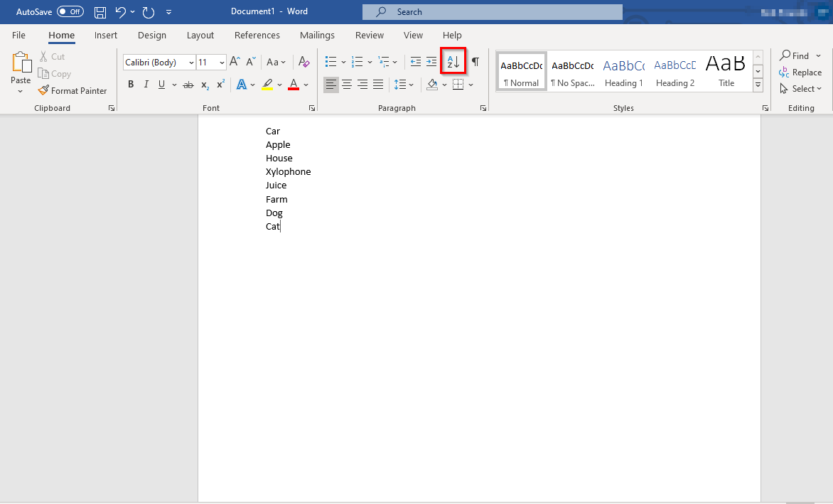Open the Mailings tab
Screen dimensions: 833x504
pyautogui.click(x=317, y=35)
